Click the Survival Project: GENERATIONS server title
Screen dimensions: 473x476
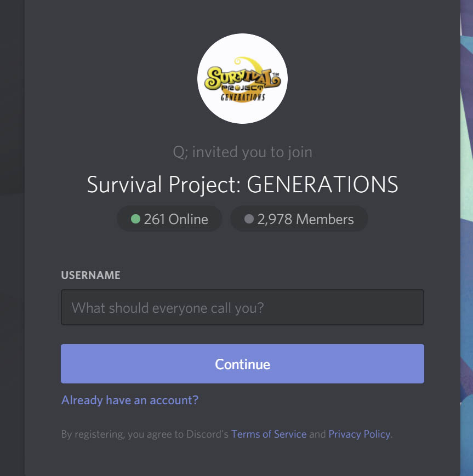pos(242,185)
